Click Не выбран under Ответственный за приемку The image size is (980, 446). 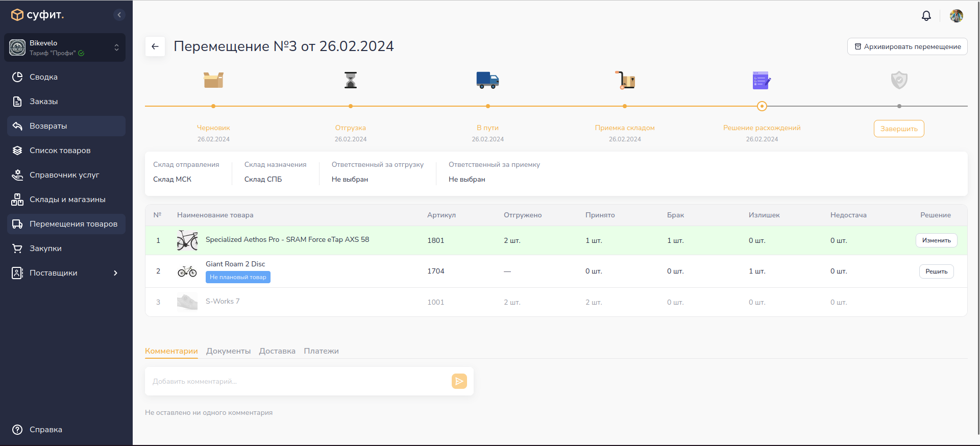point(467,179)
